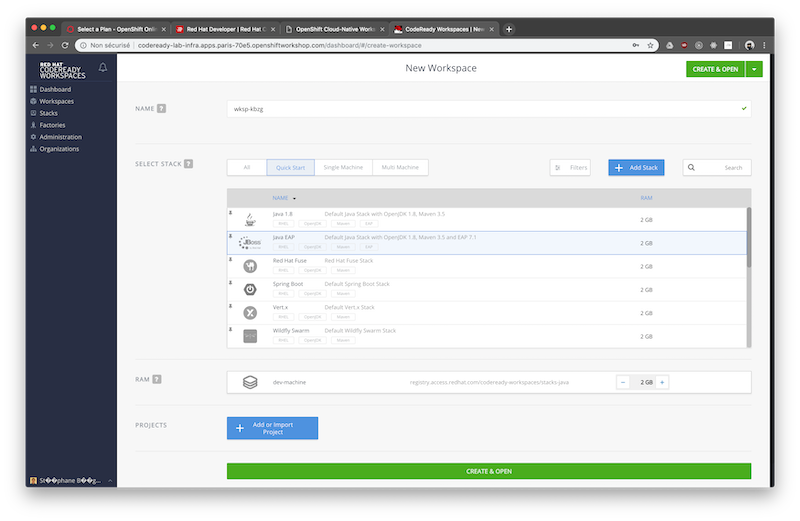Click the Wildfly Swarm stack name

291,331
